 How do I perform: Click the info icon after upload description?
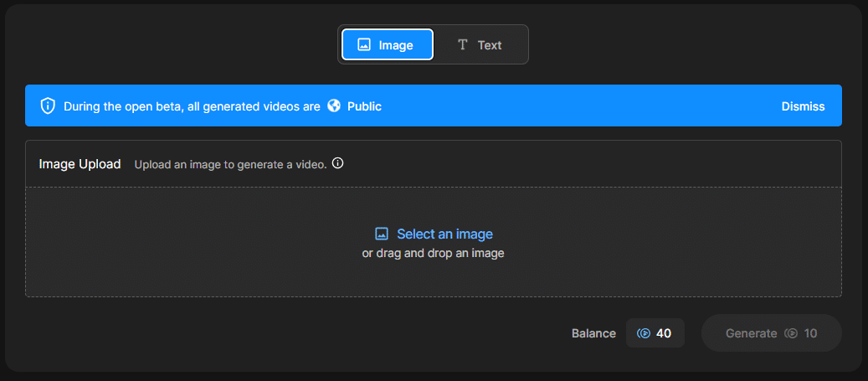tap(338, 163)
